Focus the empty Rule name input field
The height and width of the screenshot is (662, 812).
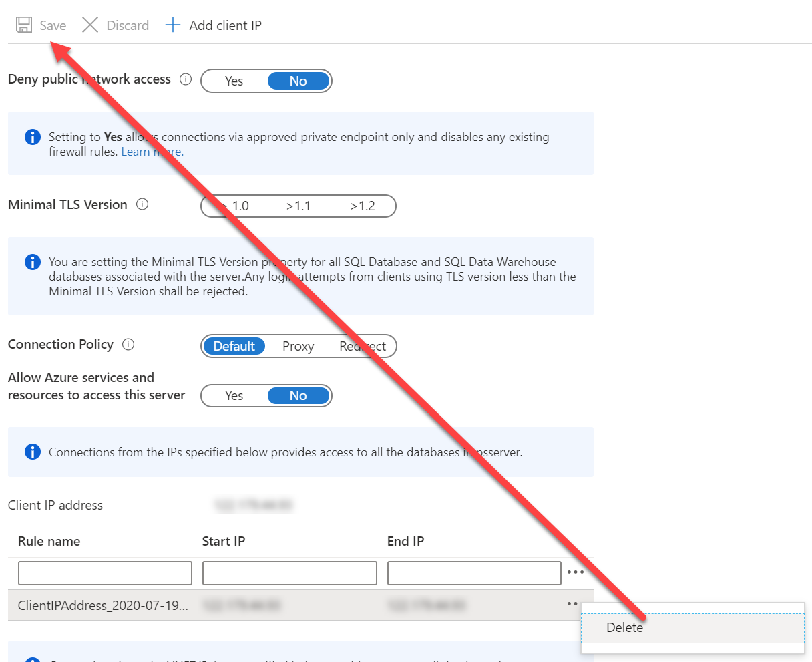(106, 573)
